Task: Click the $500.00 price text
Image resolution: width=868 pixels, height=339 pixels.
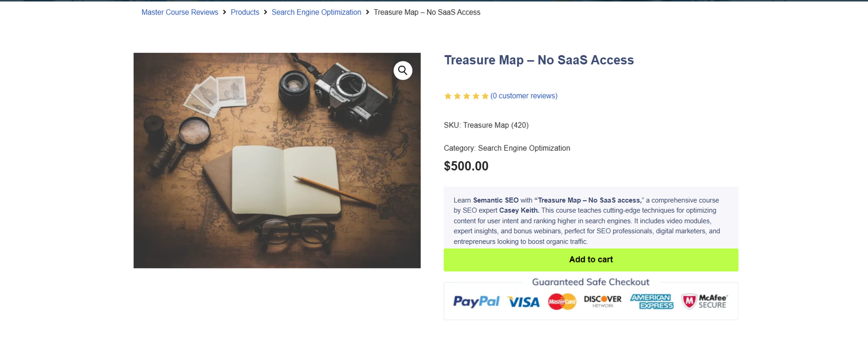Action: tap(466, 166)
